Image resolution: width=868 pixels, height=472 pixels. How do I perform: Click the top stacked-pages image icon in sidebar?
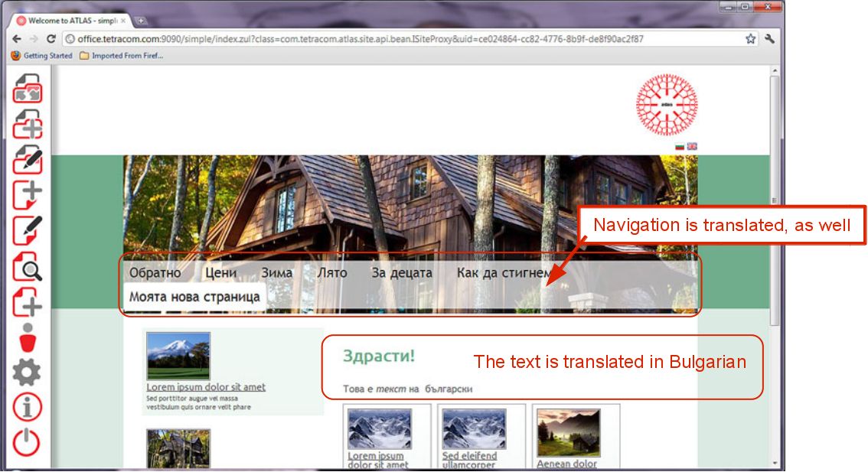28,88
